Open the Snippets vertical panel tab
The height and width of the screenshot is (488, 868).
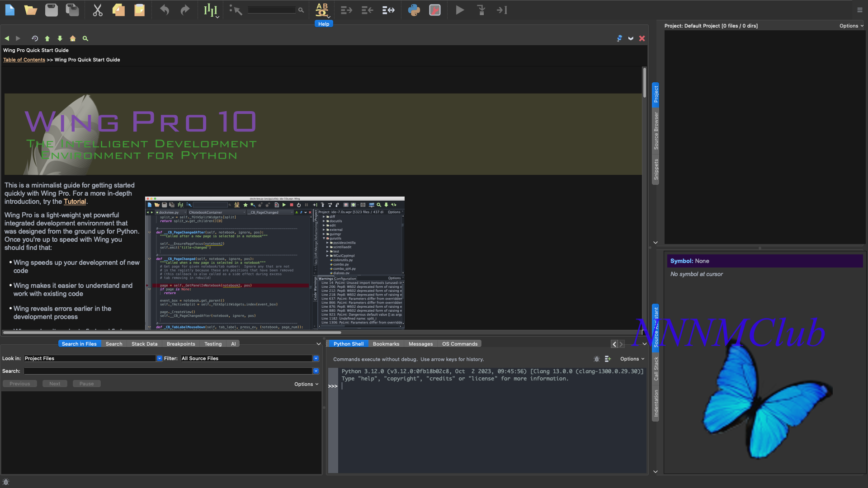656,169
